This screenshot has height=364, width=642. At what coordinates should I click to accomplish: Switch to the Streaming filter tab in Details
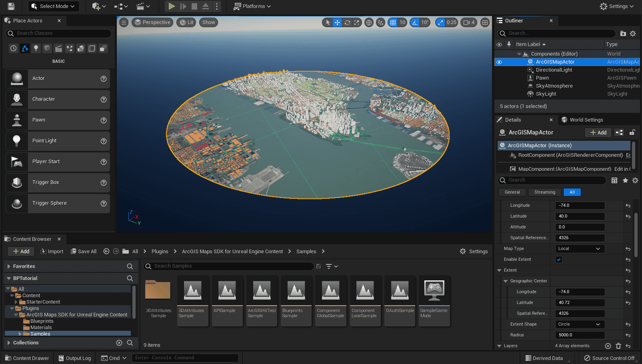[x=544, y=192]
